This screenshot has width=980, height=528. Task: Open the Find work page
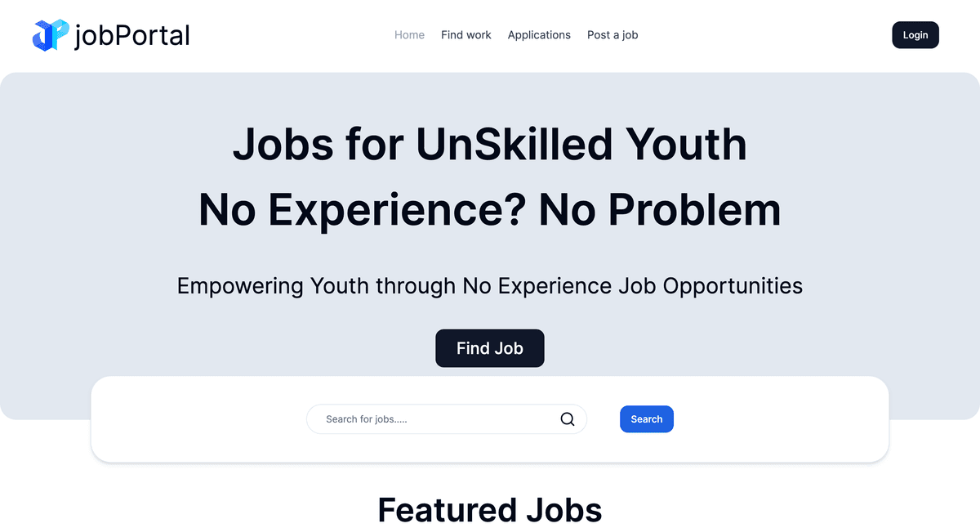click(466, 35)
